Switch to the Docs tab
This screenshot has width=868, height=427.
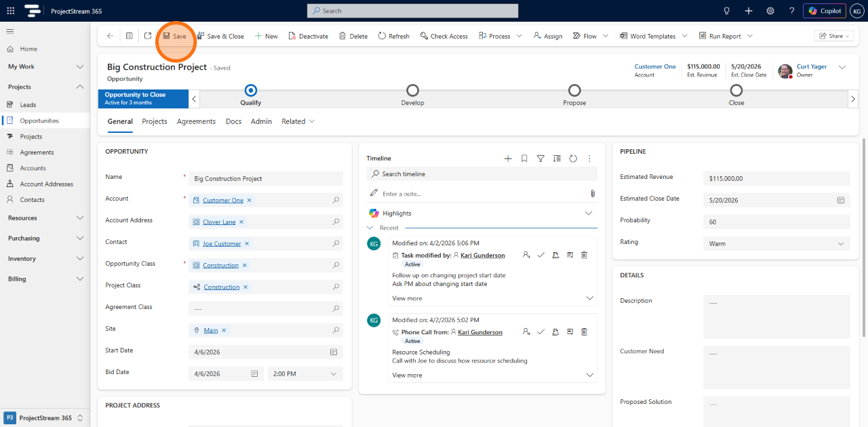coord(234,121)
